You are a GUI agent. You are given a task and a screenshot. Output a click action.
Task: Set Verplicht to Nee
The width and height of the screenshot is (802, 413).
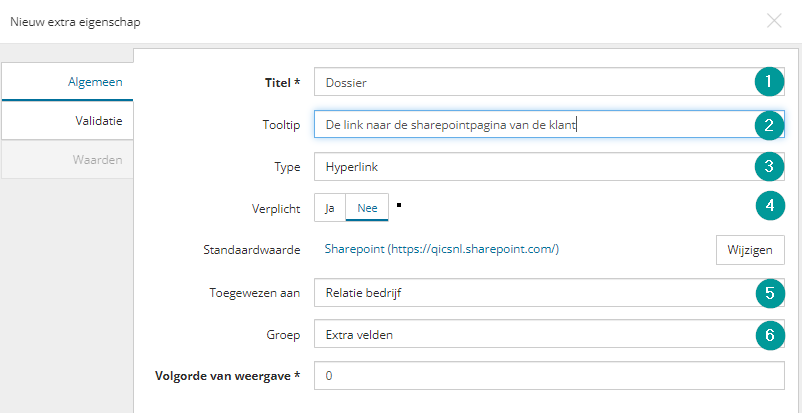pos(367,207)
